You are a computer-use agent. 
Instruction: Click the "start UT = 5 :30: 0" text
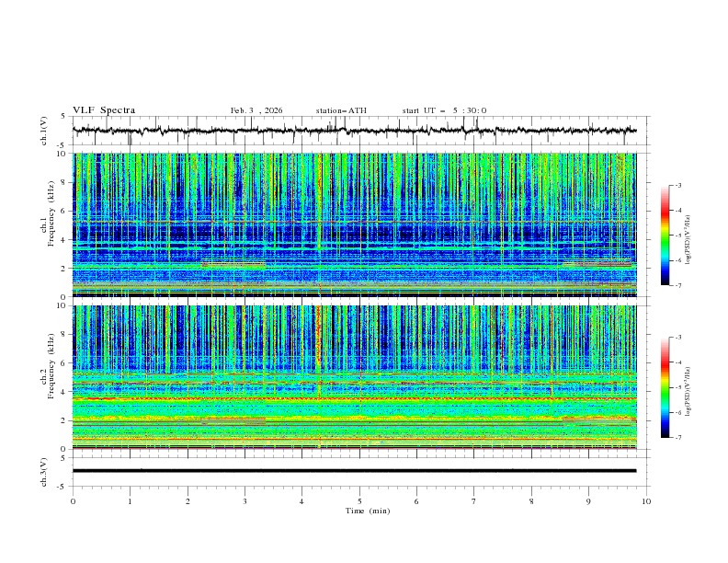[444, 110]
